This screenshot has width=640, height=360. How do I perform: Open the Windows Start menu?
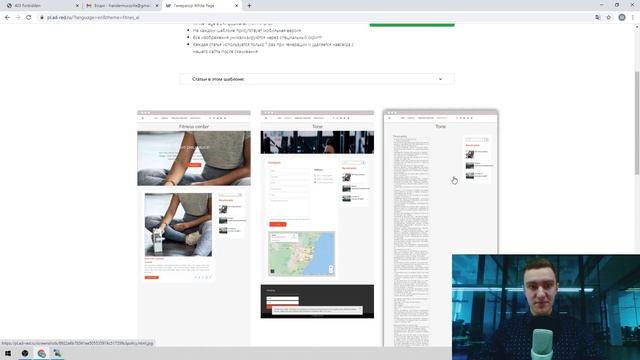8,353
